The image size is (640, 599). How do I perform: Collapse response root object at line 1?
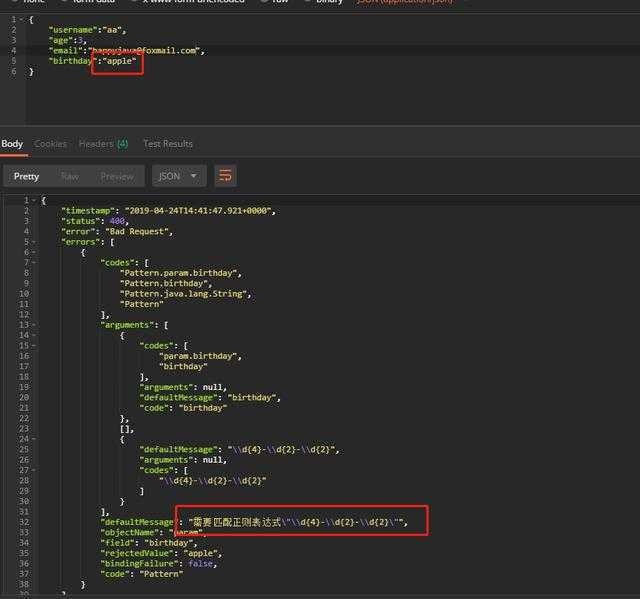[33, 200]
